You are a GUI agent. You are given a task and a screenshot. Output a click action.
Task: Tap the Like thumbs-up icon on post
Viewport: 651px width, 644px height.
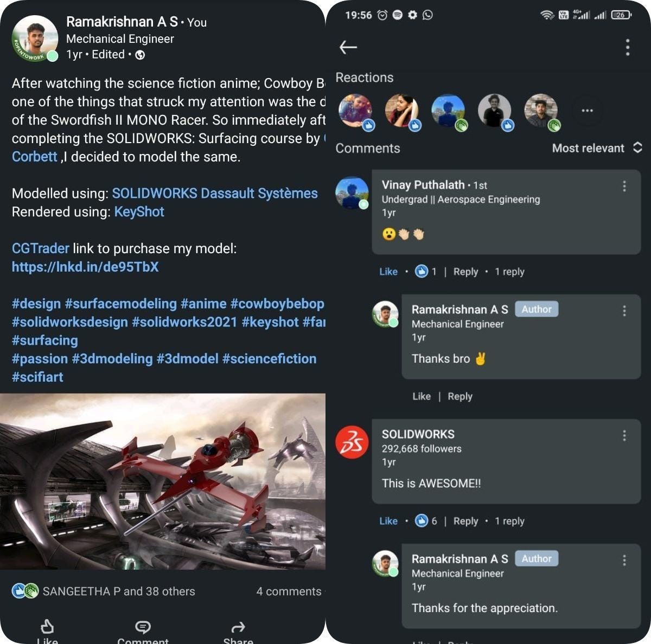click(x=47, y=627)
